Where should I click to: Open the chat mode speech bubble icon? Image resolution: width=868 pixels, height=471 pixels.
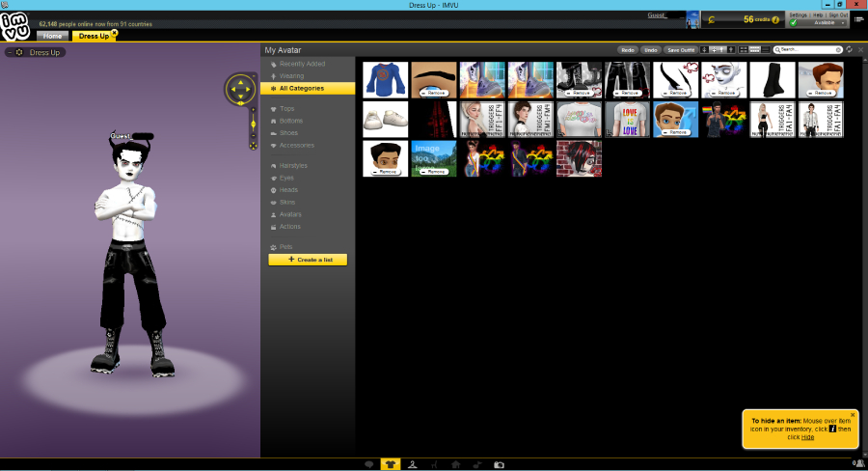pos(369,464)
